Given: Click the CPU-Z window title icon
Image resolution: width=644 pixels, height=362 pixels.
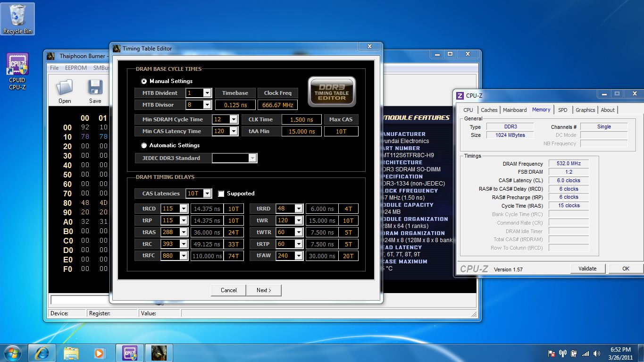Looking at the screenshot, I should tap(460, 95).
